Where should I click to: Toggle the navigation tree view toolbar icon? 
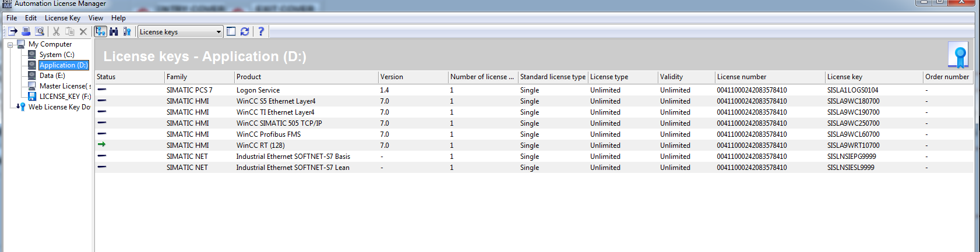(101, 31)
